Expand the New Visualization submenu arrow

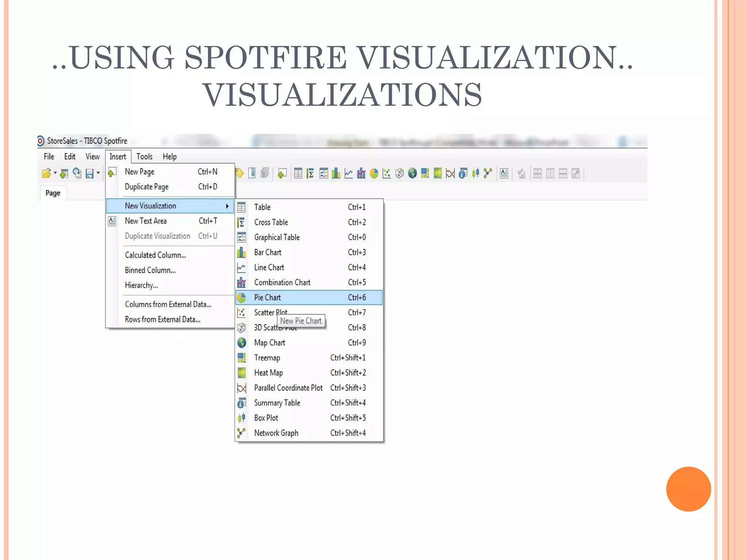(227, 206)
